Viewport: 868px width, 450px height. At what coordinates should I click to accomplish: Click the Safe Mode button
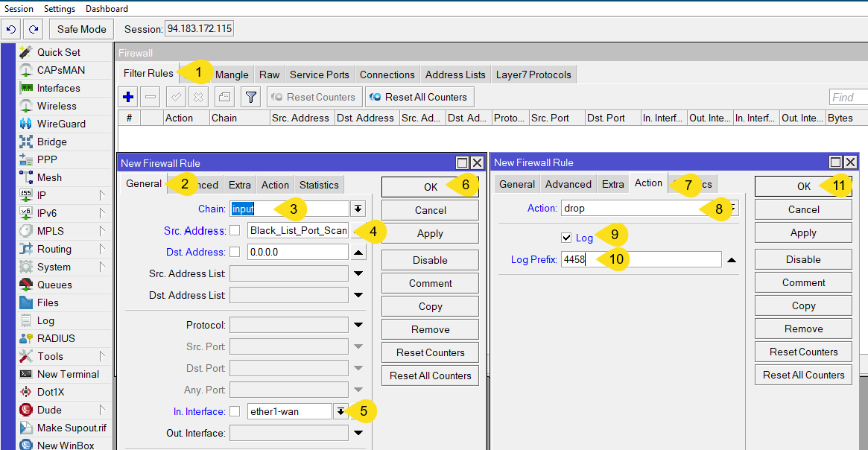pyautogui.click(x=82, y=29)
